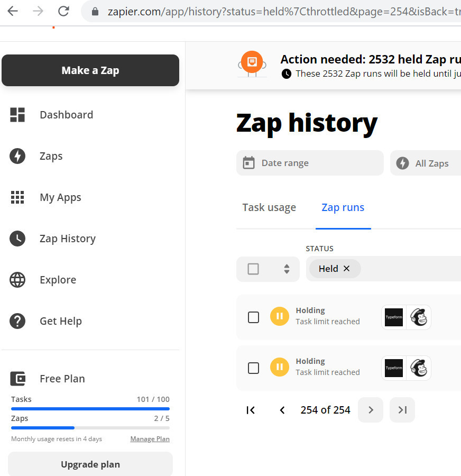Tick the select-all checkbox above runs
The width and height of the screenshot is (461, 476).
coord(253,269)
